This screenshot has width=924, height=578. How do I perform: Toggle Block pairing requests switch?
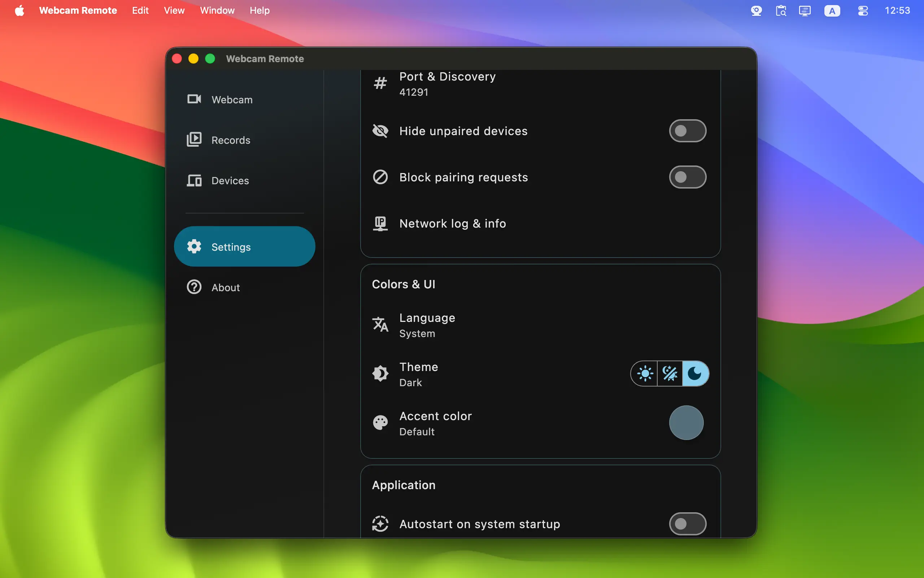tap(687, 177)
